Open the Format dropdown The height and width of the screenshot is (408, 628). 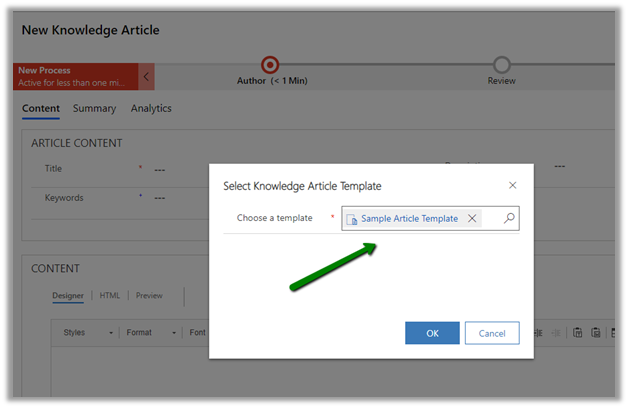coord(151,332)
